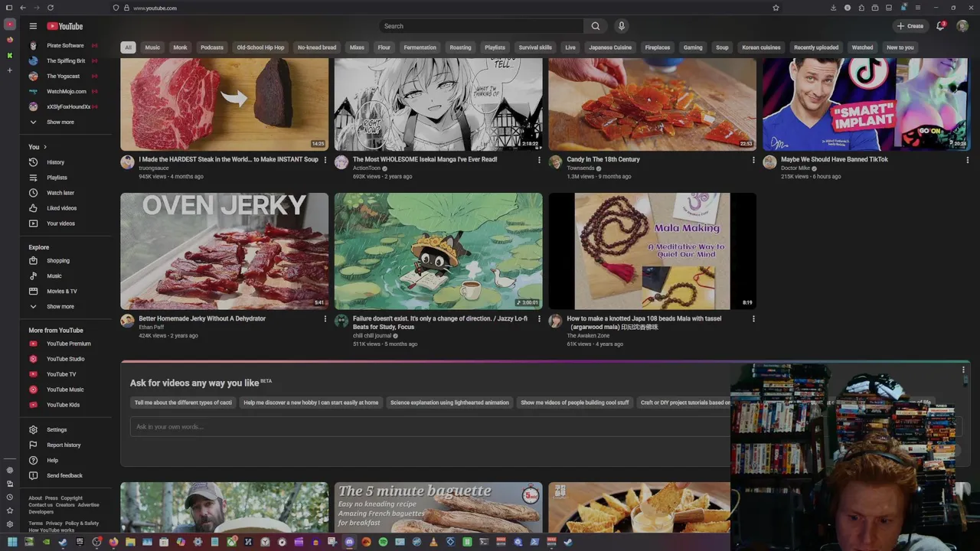Open the Pirate Software subscription channel
Image resolution: width=980 pixels, height=551 pixels.
(65, 46)
